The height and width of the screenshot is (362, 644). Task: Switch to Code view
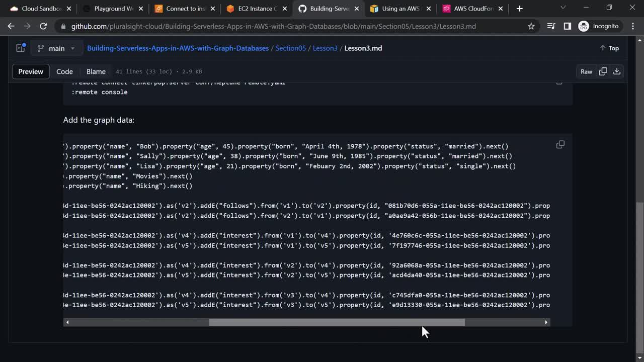tap(64, 71)
